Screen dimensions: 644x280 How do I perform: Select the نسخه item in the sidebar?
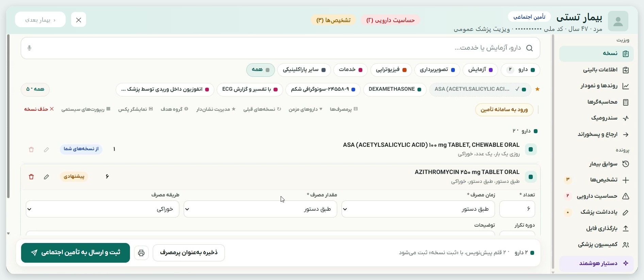pyautogui.click(x=596, y=54)
